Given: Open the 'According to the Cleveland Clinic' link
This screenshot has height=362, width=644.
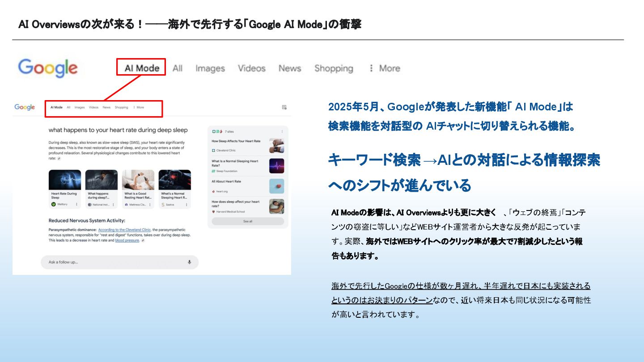Looking at the screenshot, I should click(125, 230).
